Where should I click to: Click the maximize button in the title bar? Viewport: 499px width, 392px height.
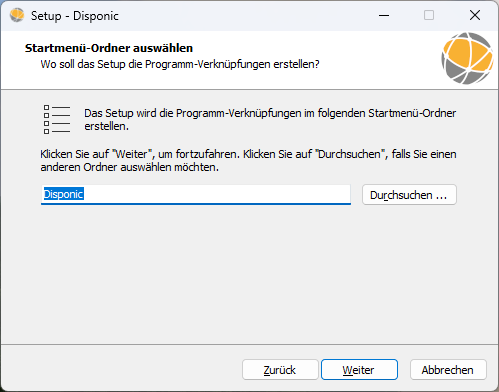429,15
